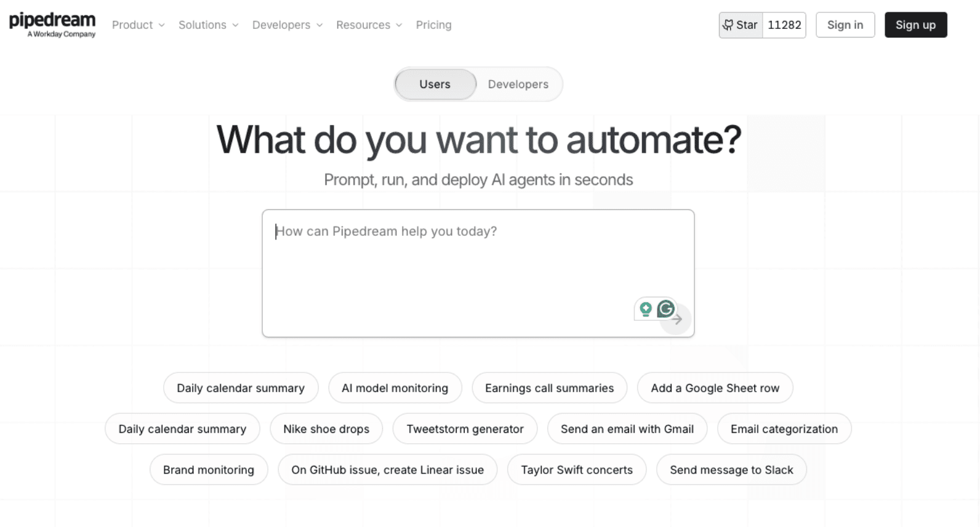Screen dimensions: 980x527
Task: Open the Grammarly G icon in the prompt box
Action: click(665, 308)
